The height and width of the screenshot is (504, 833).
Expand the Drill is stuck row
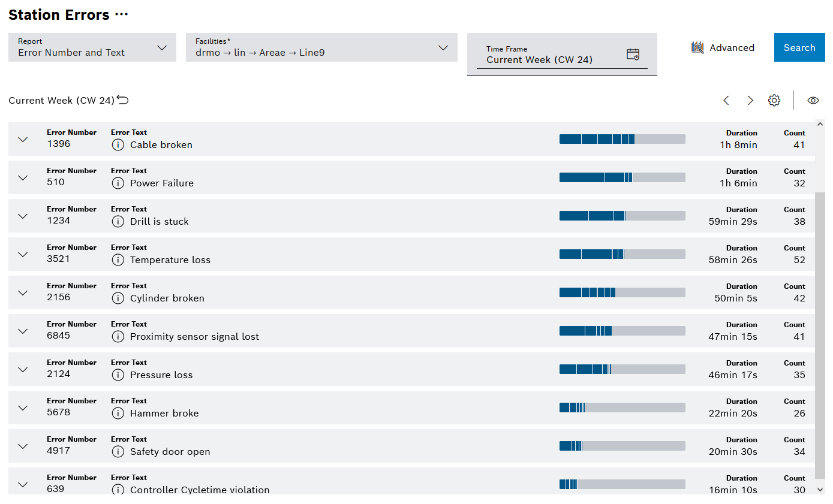tap(23, 216)
